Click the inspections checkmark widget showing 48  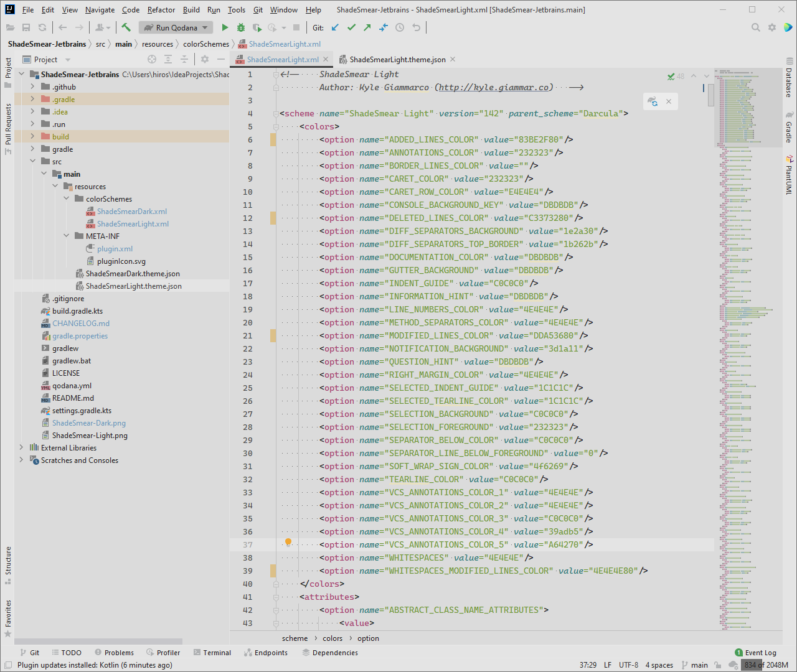coord(676,77)
